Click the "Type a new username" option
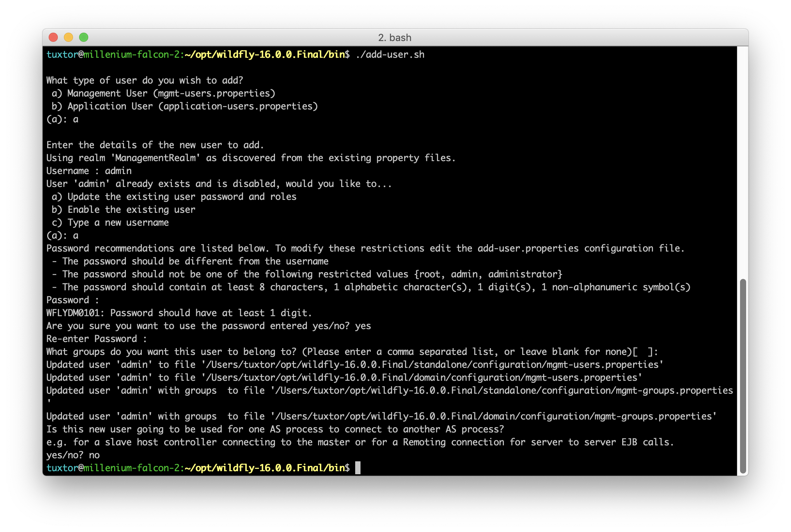 [x=110, y=223]
